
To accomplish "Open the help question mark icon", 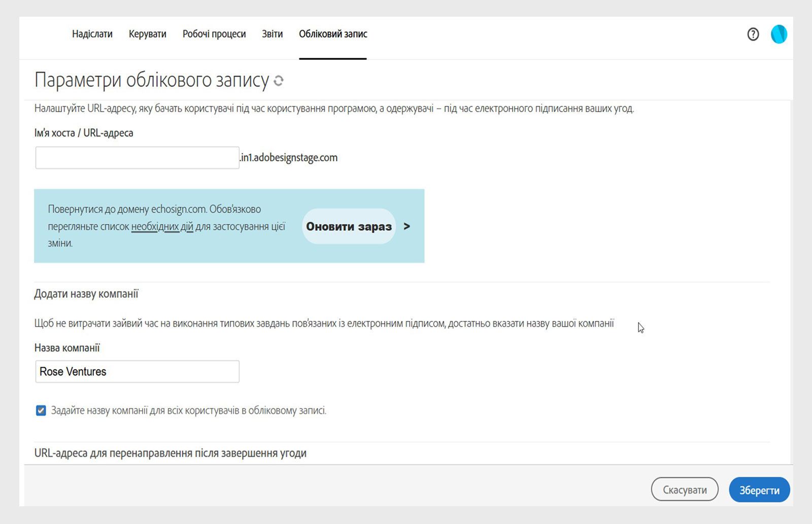I will pyautogui.click(x=753, y=34).
